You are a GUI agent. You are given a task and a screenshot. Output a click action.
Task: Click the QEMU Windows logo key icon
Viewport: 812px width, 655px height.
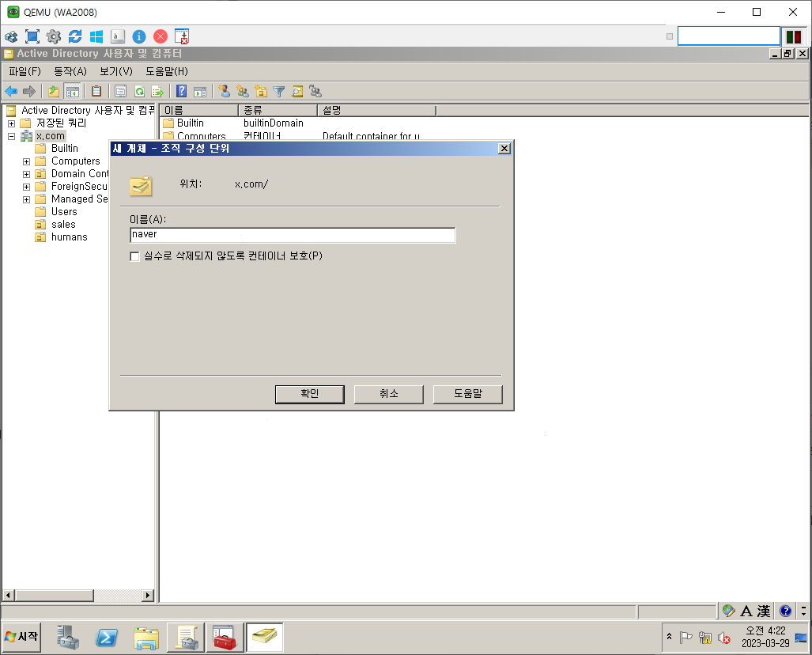pyautogui.click(x=96, y=36)
